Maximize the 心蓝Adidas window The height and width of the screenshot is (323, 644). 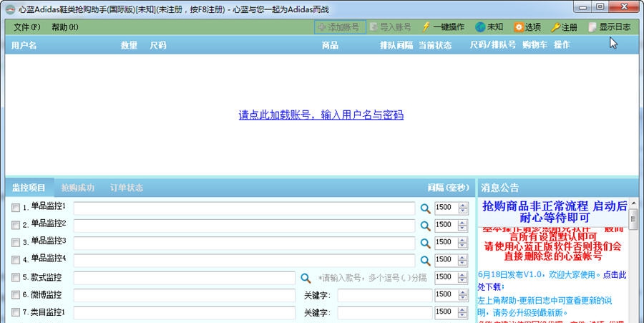click(600, 7)
